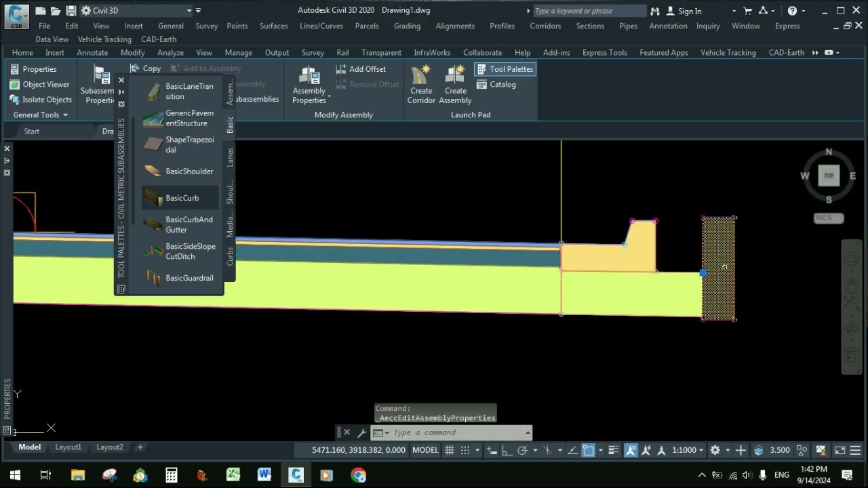Click the Create Corridor icon

(421, 85)
